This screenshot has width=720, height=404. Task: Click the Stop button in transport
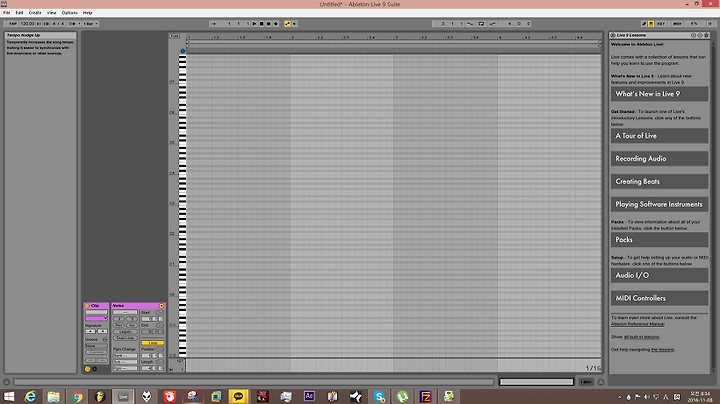(261, 23)
